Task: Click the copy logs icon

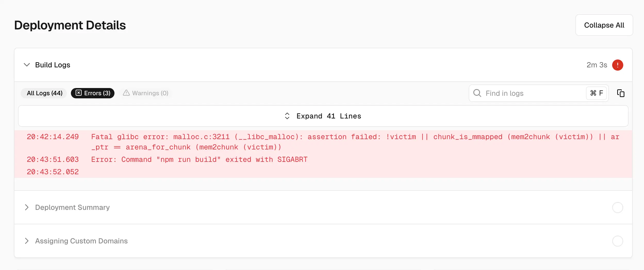Action: (621, 93)
